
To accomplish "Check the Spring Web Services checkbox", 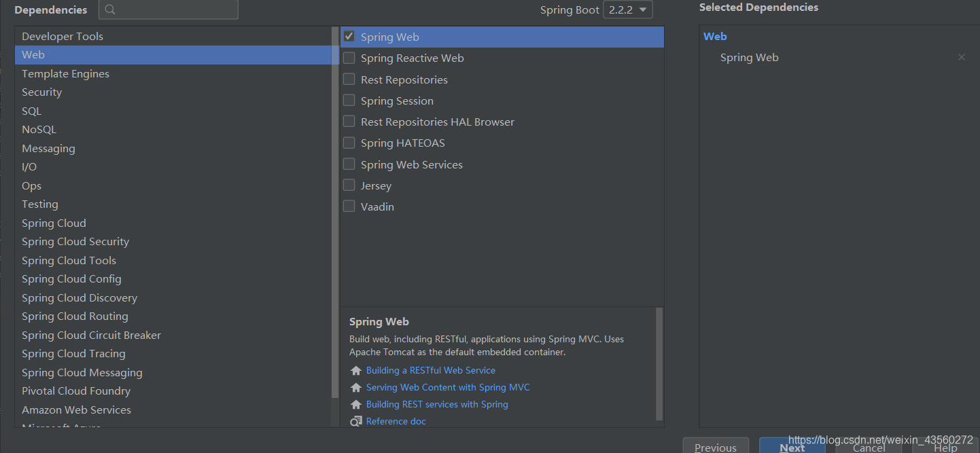I will pyautogui.click(x=349, y=164).
